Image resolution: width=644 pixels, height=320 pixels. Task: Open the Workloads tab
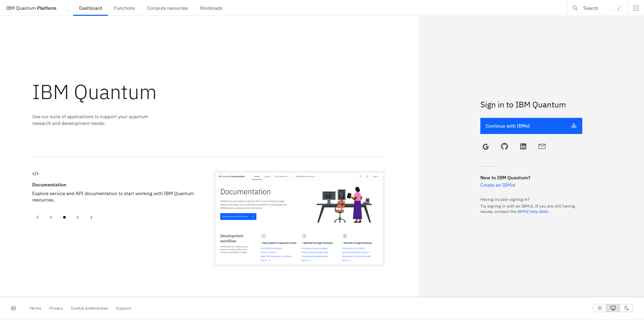pos(211,8)
